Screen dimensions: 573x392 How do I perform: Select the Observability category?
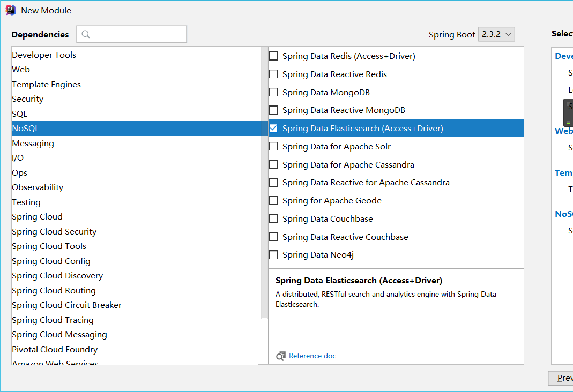136,187
